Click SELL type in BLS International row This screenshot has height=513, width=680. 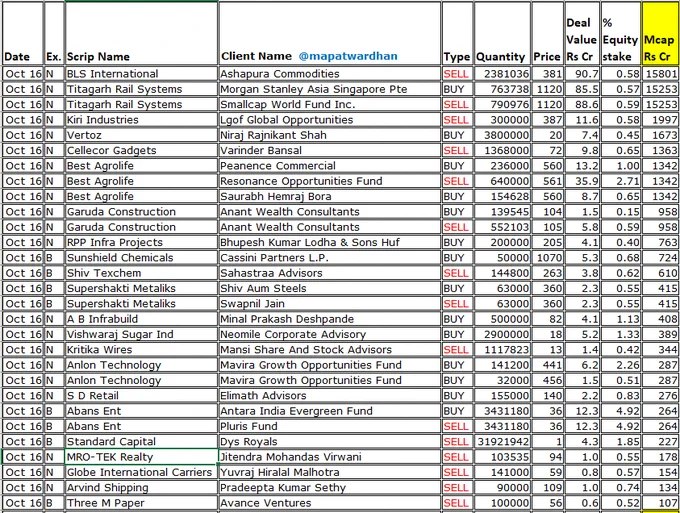tap(457, 74)
